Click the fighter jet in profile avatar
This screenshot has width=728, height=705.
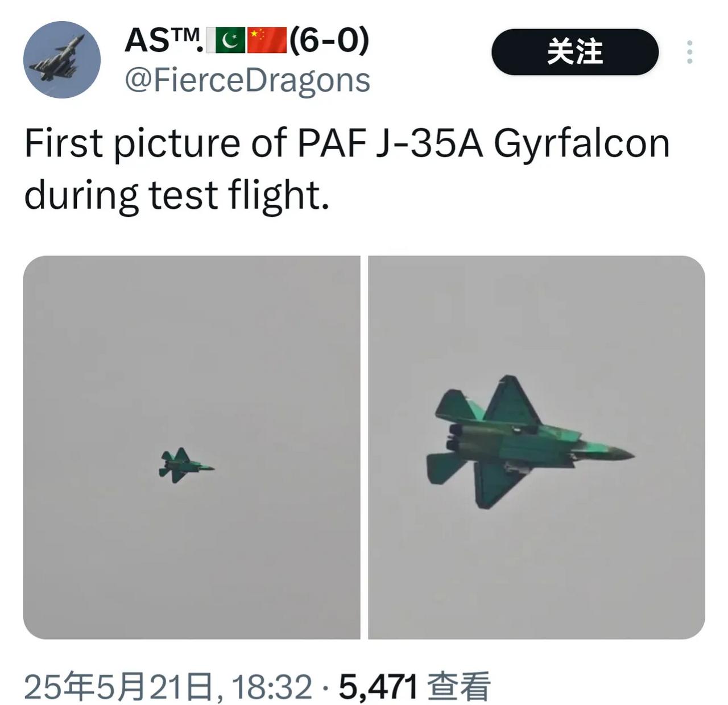pyautogui.click(x=58, y=59)
